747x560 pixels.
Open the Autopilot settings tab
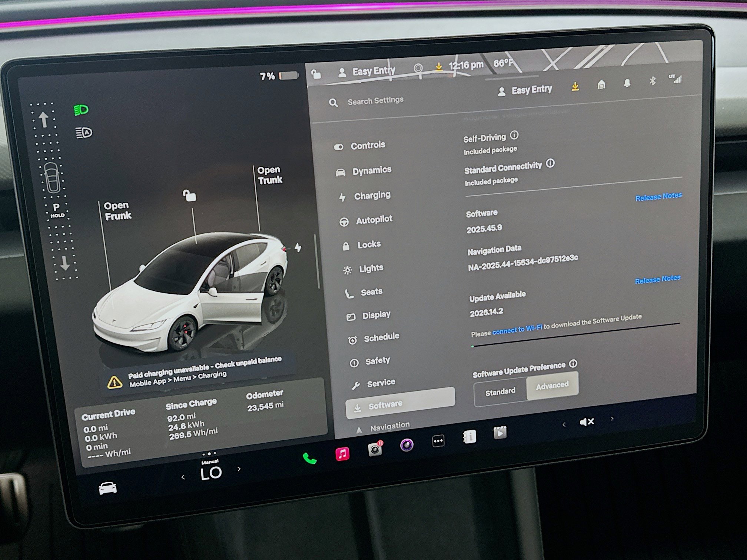click(x=366, y=220)
